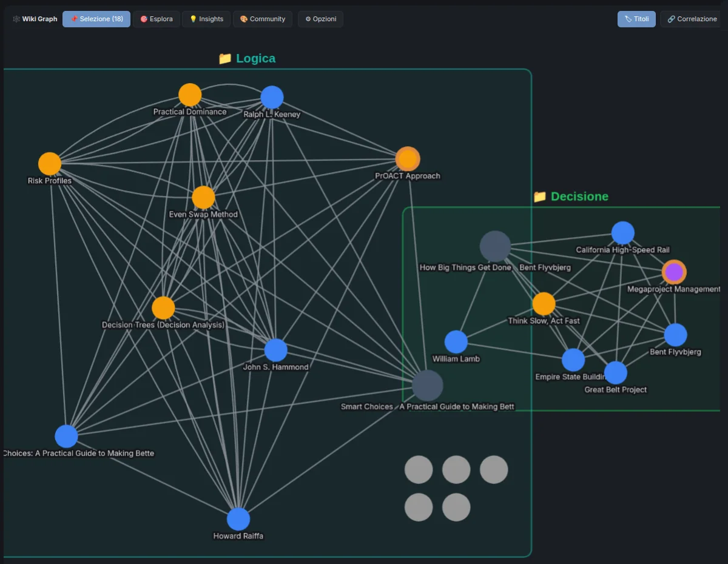Click the 'Howard Raiffa' label text
Image resolution: width=728 pixels, height=564 pixels.
click(238, 536)
